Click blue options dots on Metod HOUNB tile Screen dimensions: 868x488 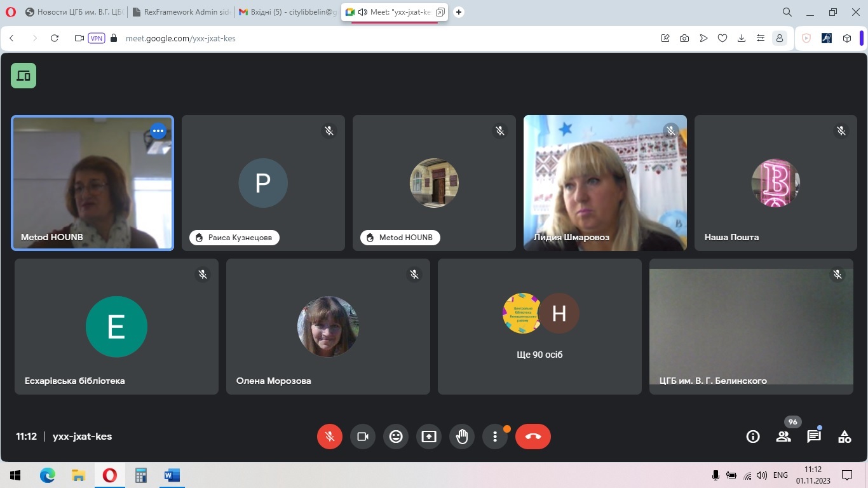tap(158, 131)
